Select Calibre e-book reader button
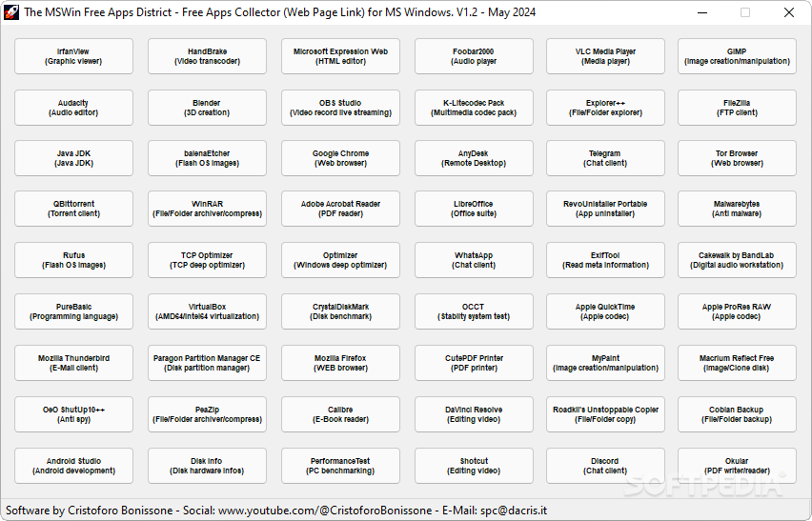Viewport: 812px width, 521px height. [341, 414]
